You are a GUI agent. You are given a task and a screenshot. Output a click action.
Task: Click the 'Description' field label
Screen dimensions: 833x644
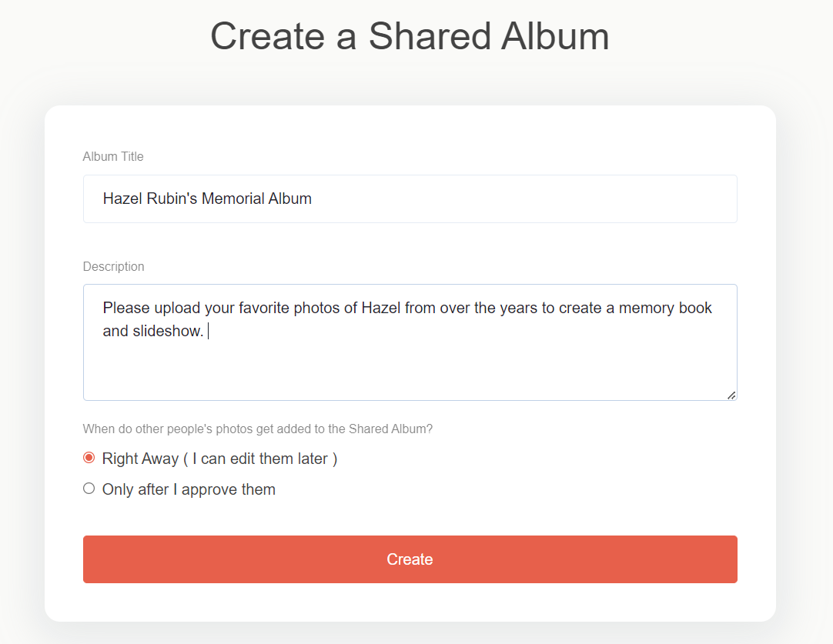[x=114, y=266]
